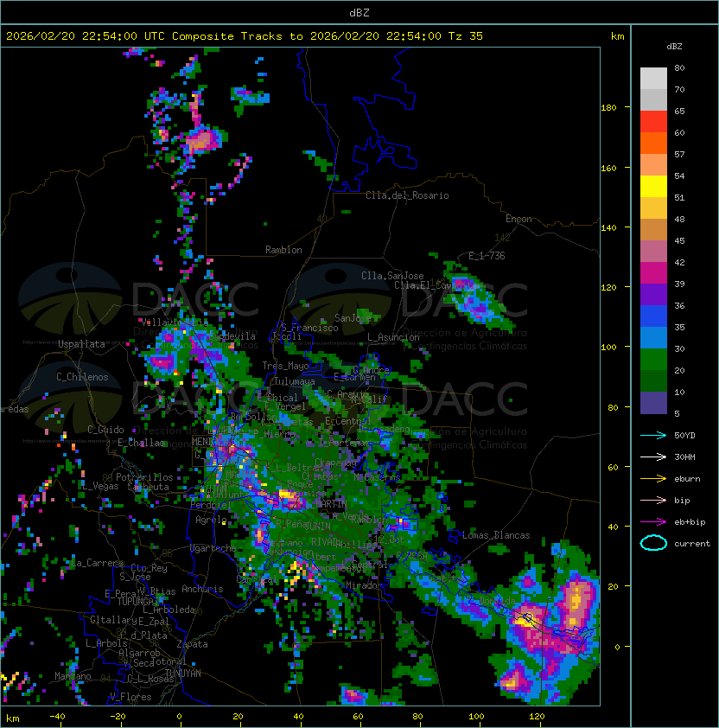Select the orange swatch below 60
The height and width of the screenshot is (728, 719).
[x=653, y=143]
